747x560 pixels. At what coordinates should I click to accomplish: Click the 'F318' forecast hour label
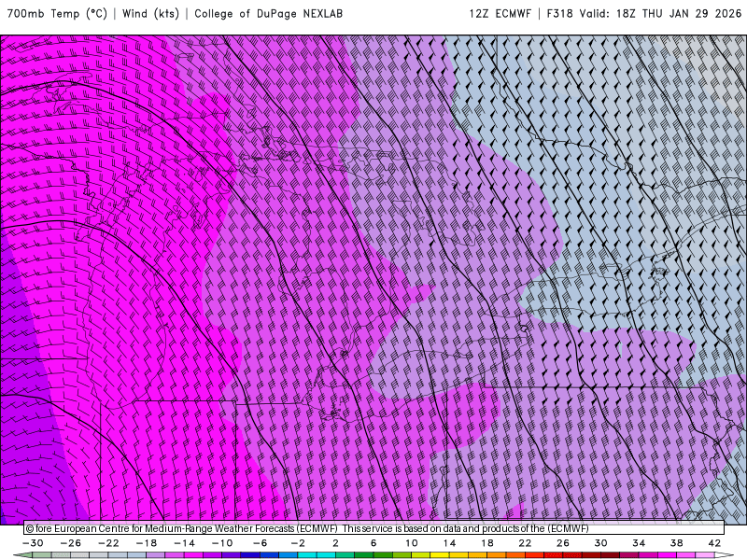point(559,14)
